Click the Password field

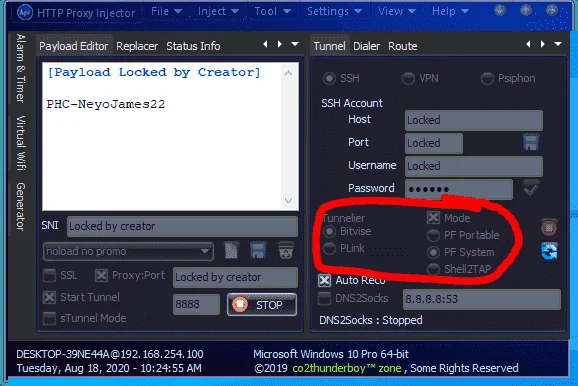coord(459,189)
